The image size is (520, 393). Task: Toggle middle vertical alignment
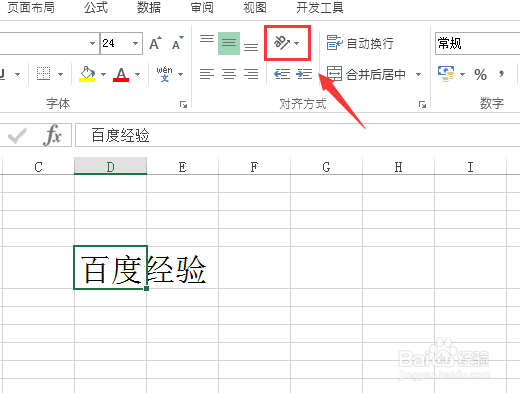(x=229, y=43)
